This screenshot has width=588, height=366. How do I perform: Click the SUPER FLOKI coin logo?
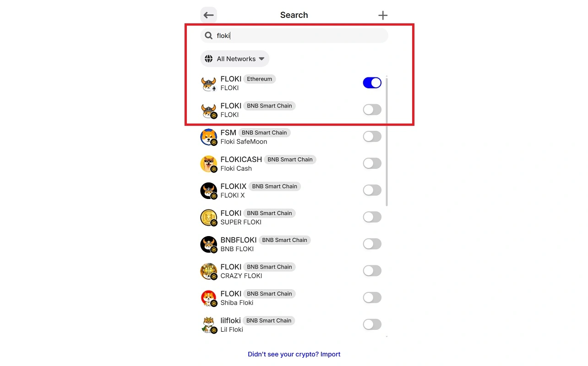[x=209, y=218]
